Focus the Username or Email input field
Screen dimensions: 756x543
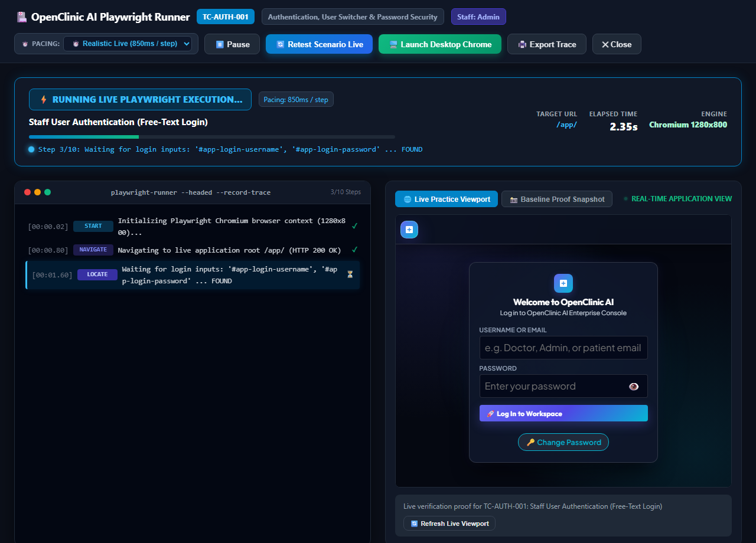(x=563, y=348)
